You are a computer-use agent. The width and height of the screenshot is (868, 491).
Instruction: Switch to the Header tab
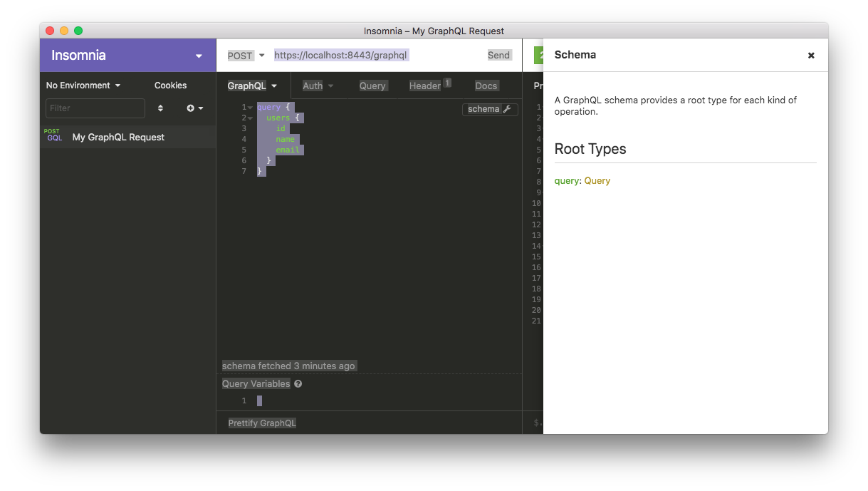pyautogui.click(x=430, y=86)
